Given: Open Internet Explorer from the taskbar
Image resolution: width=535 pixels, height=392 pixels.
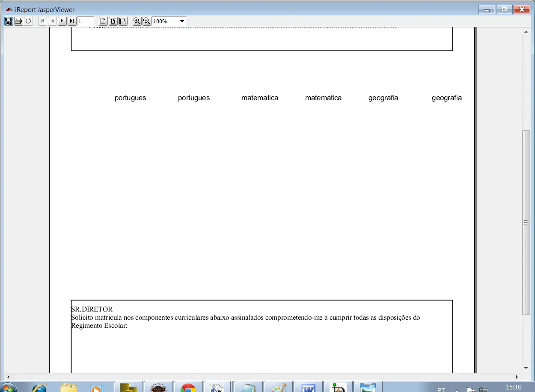Looking at the screenshot, I should click(39, 387).
